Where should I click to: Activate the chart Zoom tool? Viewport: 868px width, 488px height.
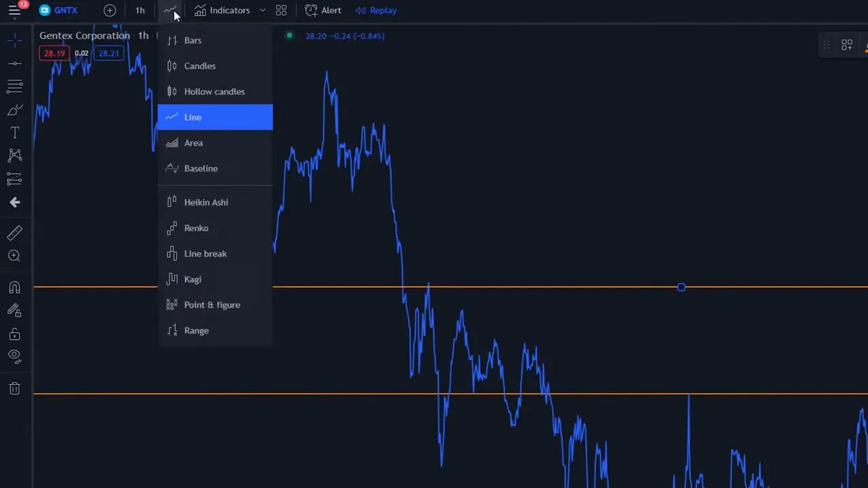(14, 256)
